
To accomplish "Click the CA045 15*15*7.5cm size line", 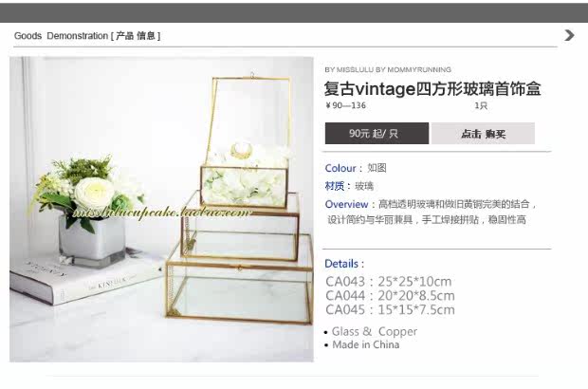I will 390,310.
